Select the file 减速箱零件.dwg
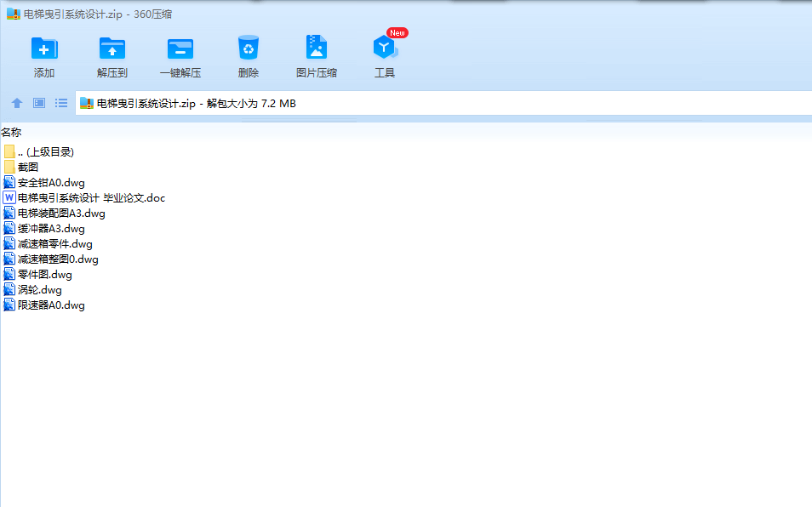This screenshot has height=507, width=812. pyautogui.click(x=54, y=243)
